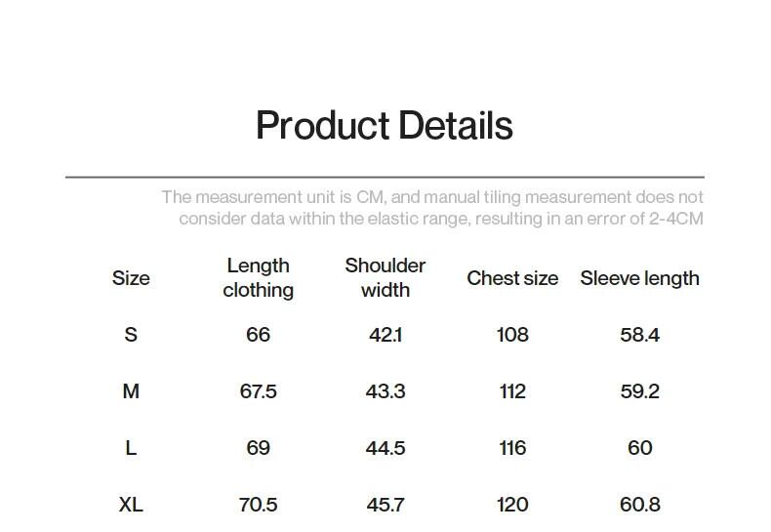
Task: Click the S size row label
Action: pyautogui.click(x=131, y=335)
